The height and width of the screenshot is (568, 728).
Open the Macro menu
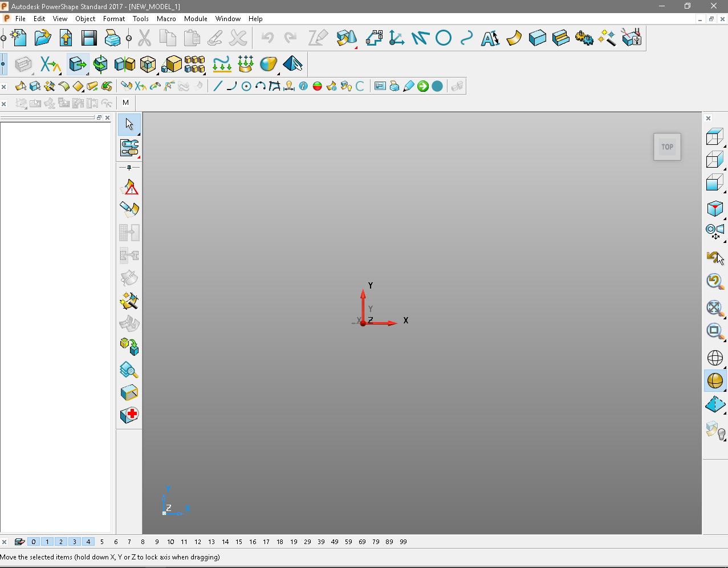click(x=166, y=18)
